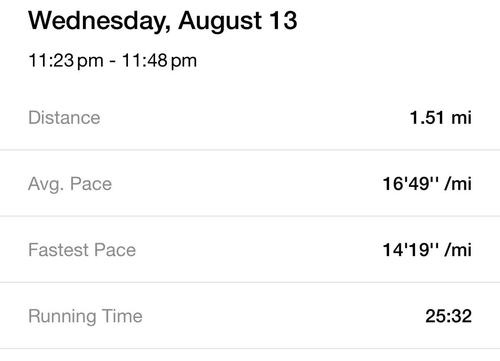Tap the 11:48 pm end time
500x361 pixels.
(x=159, y=61)
